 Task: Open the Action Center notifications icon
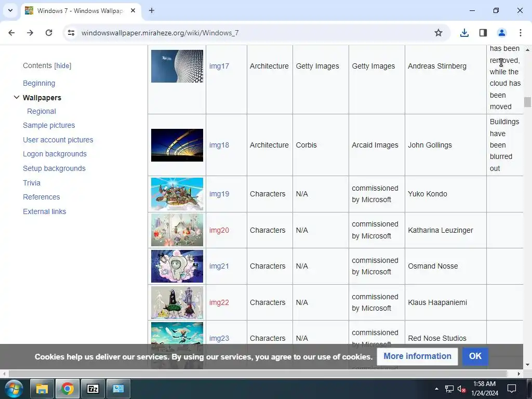pyautogui.click(x=512, y=389)
